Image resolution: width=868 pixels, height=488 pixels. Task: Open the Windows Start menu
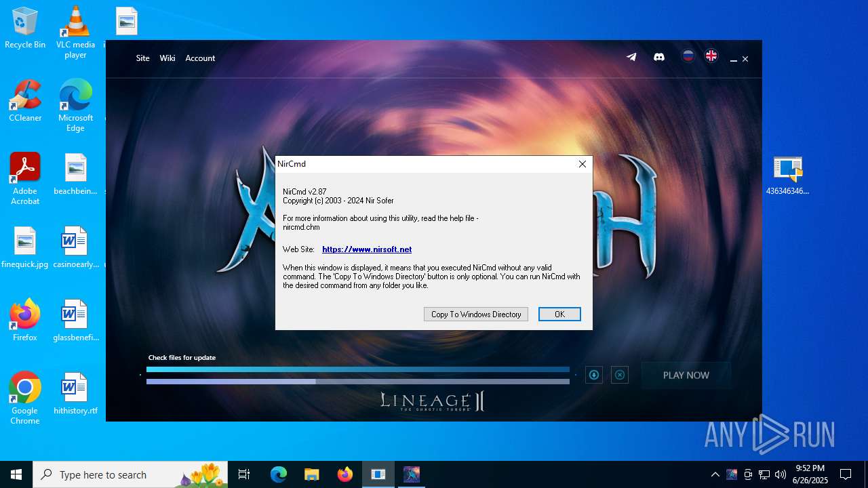pos(16,474)
